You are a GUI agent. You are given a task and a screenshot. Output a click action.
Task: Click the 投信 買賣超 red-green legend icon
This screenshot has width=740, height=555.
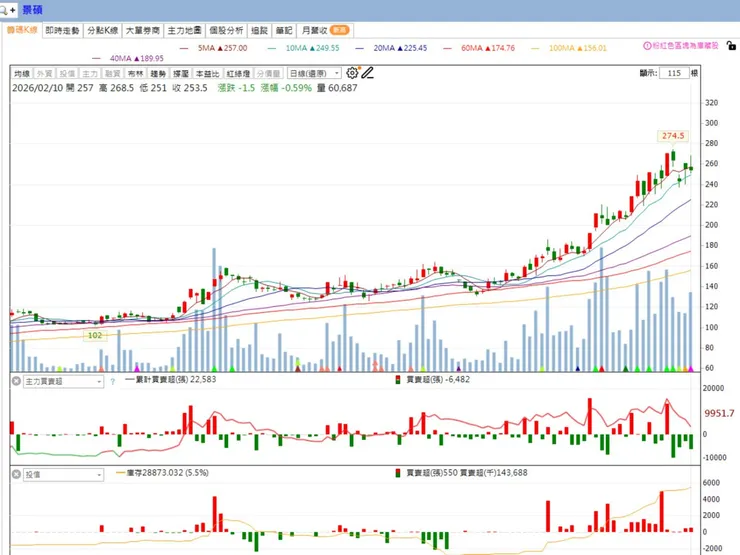(x=398, y=473)
